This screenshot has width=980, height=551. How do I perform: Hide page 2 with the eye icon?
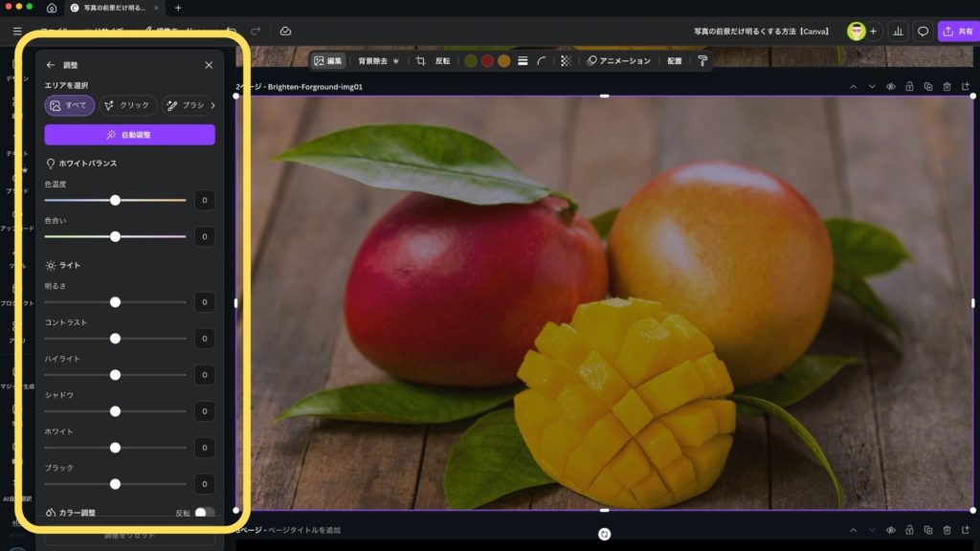click(890, 87)
